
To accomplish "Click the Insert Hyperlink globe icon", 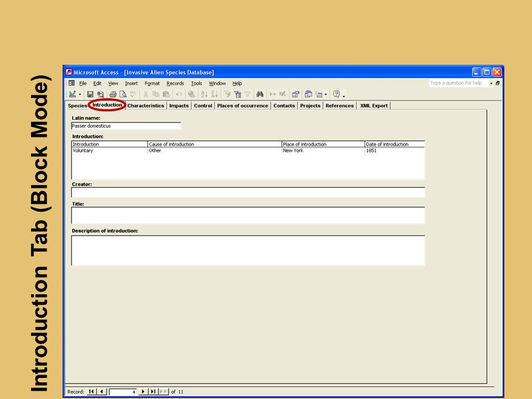I will [x=191, y=94].
